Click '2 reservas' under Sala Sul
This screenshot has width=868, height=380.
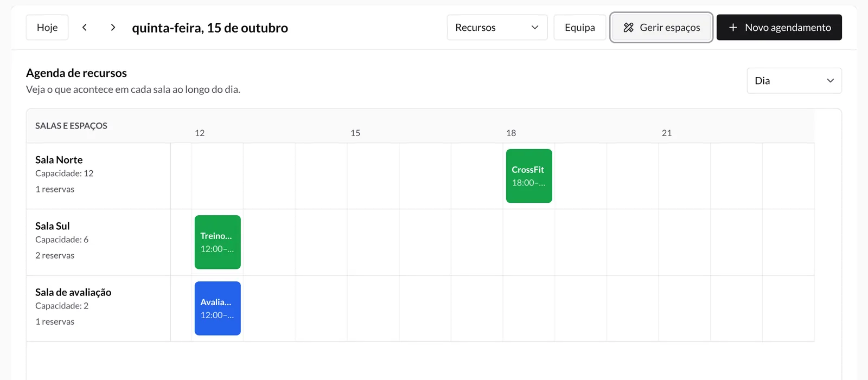tap(55, 255)
